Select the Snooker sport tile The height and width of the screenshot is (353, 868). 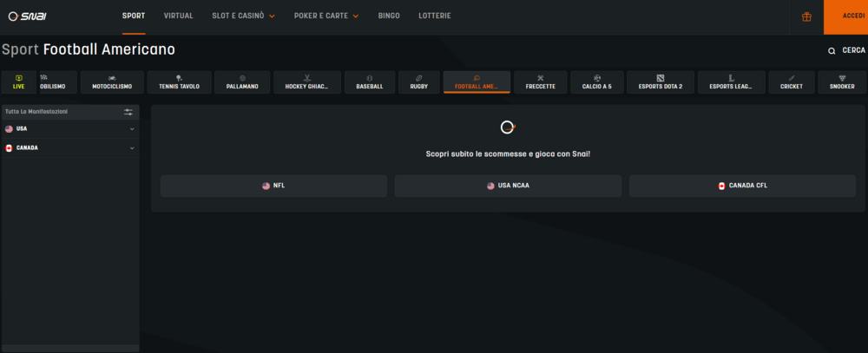point(842,82)
